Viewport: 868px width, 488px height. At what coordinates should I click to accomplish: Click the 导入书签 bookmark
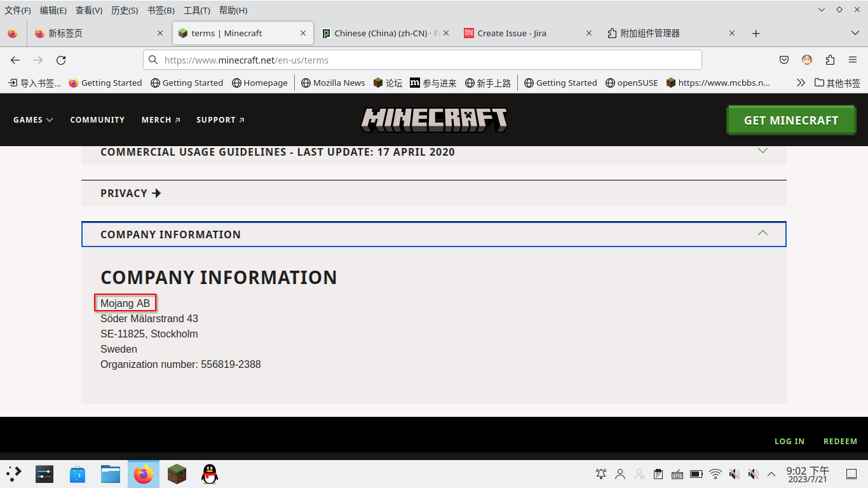tap(34, 83)
